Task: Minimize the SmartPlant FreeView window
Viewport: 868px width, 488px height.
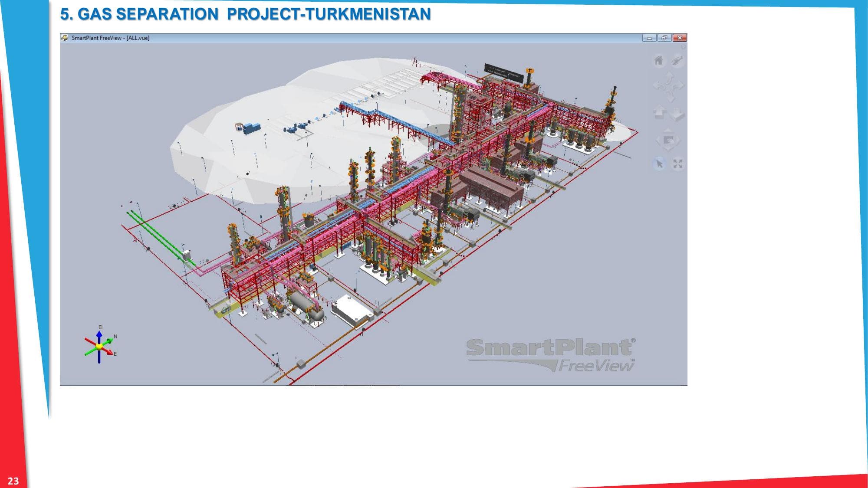Action: [x=649, y=38]
